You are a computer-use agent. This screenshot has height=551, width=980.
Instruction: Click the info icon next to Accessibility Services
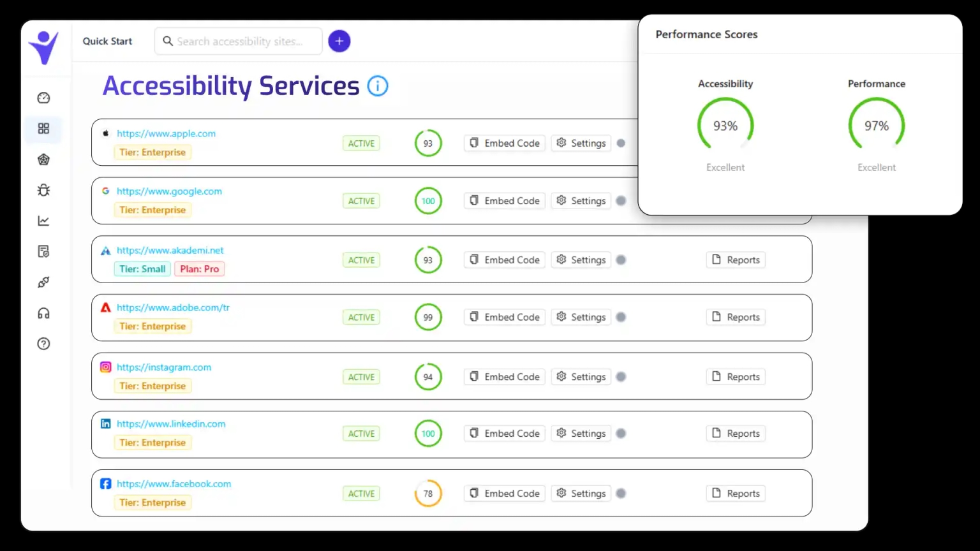point(378,85)
